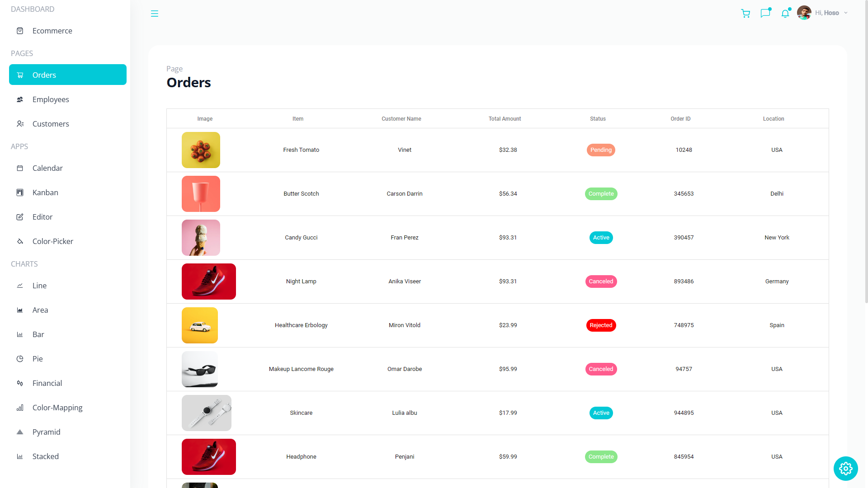The image size is (868, 488).
Task: Open the Ecommerce dashboard icon
Action: point(20,30)
